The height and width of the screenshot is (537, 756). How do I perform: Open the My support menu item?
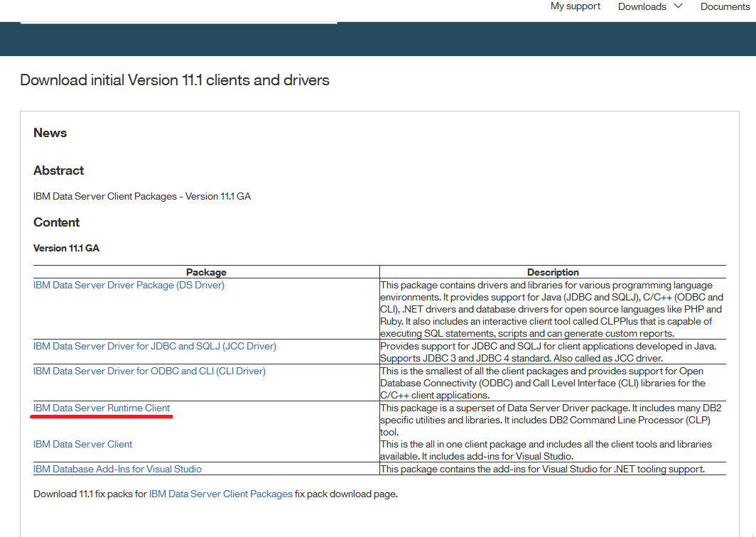(x=576, y=6)
